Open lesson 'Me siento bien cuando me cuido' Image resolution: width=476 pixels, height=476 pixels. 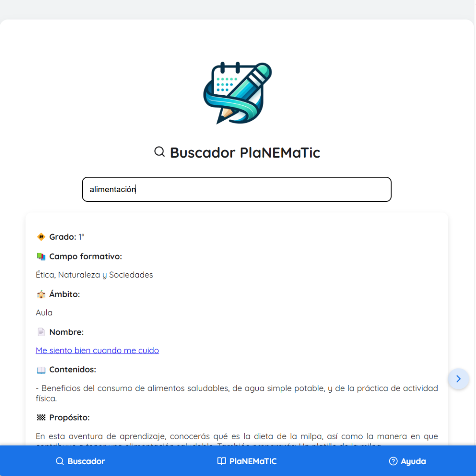(97, 350)
